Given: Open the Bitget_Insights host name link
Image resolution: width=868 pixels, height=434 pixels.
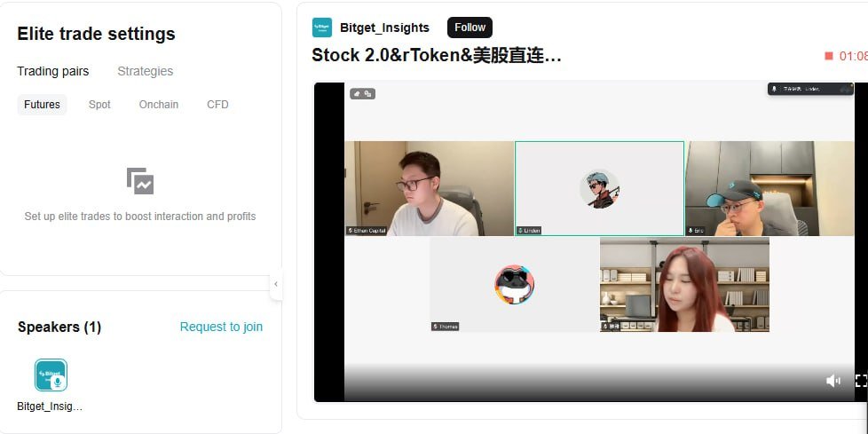Looking at the screenshot, I should 384,28.
